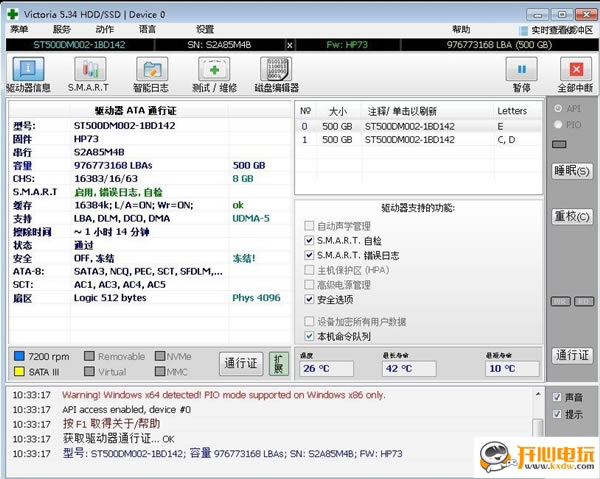Click the 全部中断 break all icon
The image size is (600, 479).
point(576,70)
